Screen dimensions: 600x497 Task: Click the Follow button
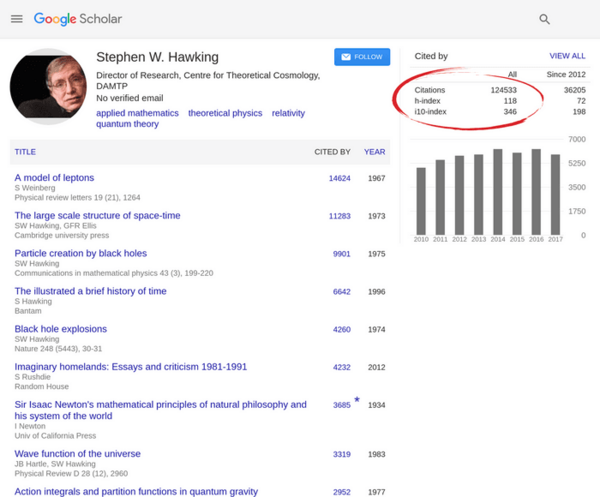[362, 57]
